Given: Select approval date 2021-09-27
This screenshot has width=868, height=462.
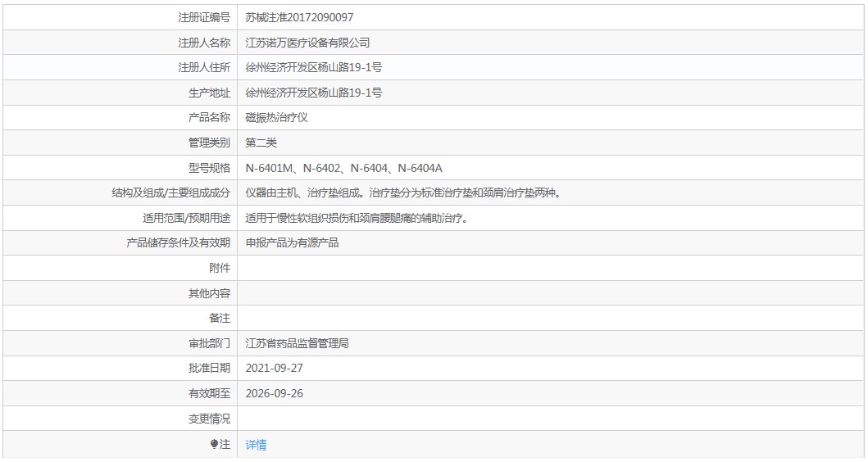Looking at the screenshot, I should point(274,368).
